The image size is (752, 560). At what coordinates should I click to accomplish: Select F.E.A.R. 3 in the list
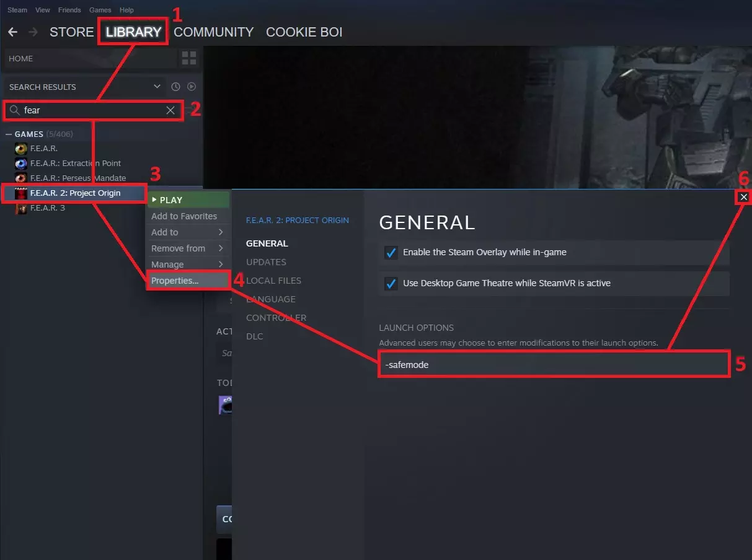[x=48, y=208]
